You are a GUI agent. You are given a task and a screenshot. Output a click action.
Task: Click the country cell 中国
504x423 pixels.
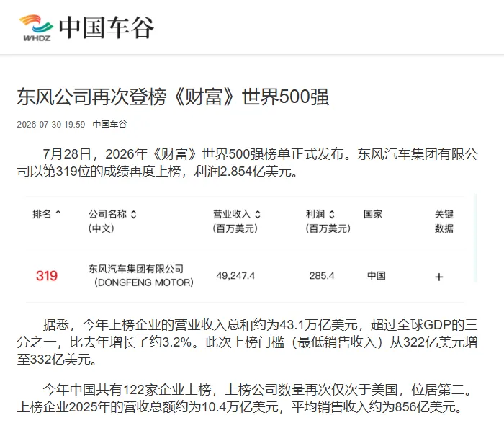coord(376,276)
